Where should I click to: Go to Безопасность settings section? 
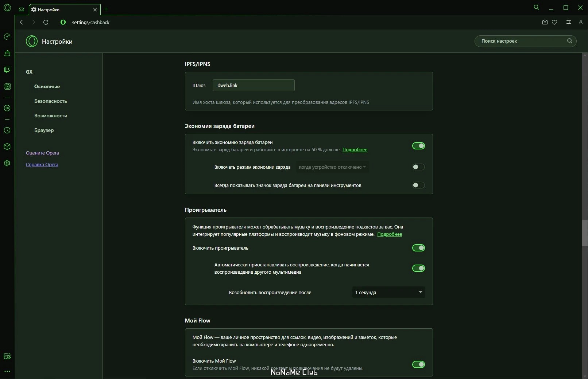pos(51,101)
